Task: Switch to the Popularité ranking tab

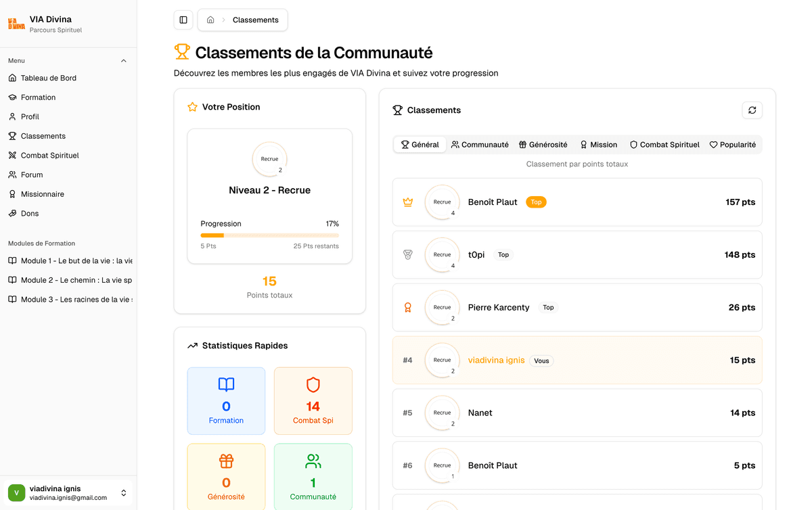Action: click(x=733, y=145)
